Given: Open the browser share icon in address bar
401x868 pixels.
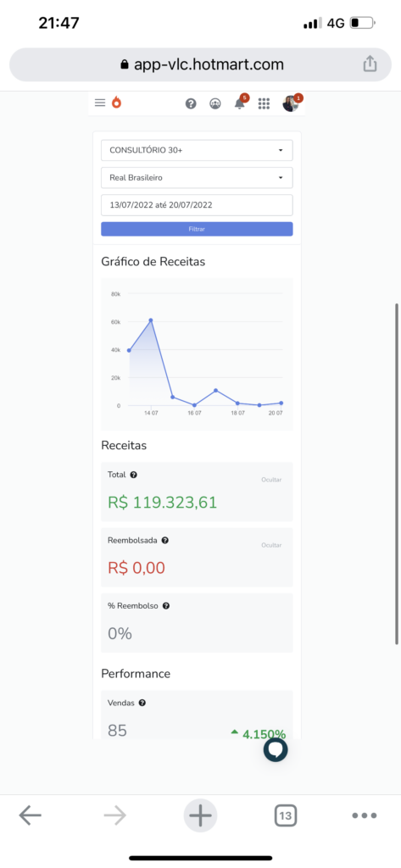Looking at the screenshot, I should [x=370, y=64].
